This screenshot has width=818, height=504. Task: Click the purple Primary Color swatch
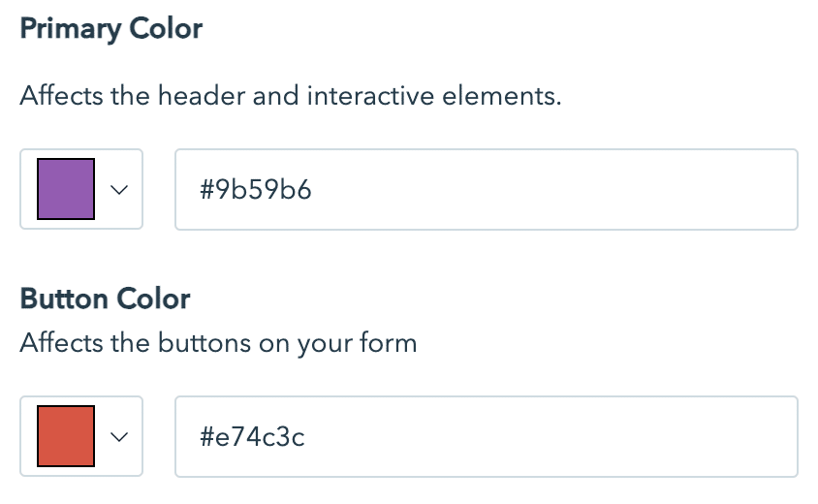(65, 189)
